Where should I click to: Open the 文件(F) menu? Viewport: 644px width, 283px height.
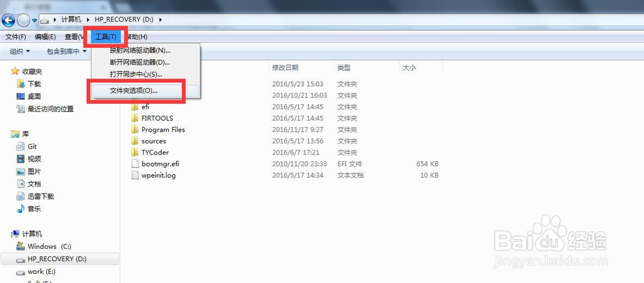click(16, 37)
